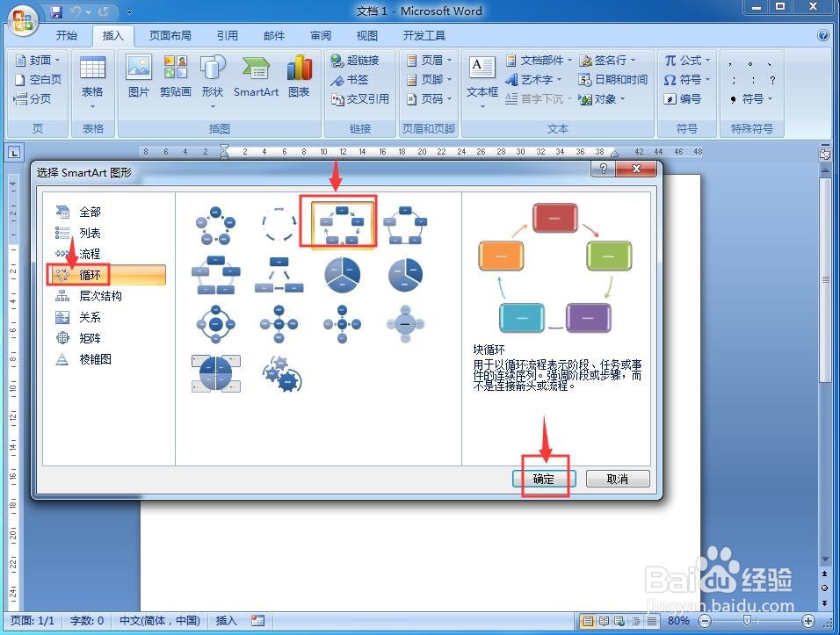
Task: Choose the Gear layout thumbnail
Action: (x=282, y=374)
